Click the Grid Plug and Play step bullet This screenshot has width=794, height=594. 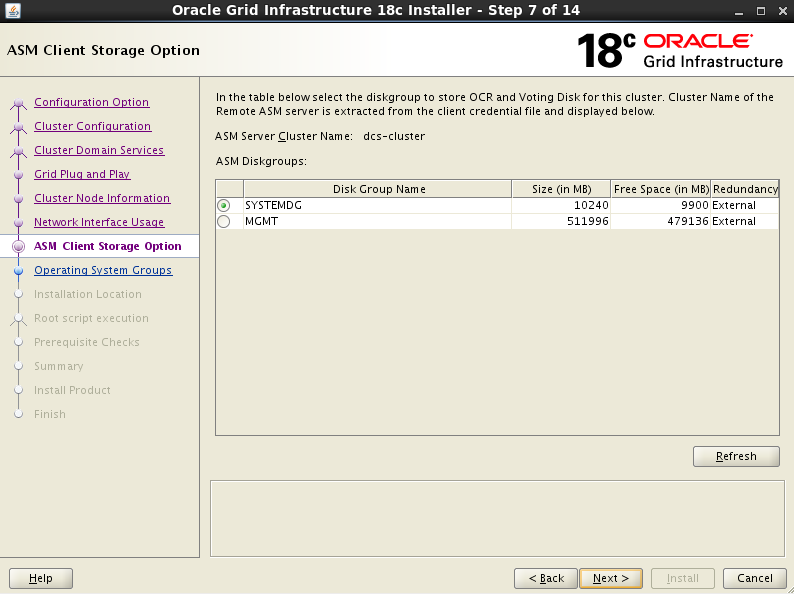coord(19,175)
